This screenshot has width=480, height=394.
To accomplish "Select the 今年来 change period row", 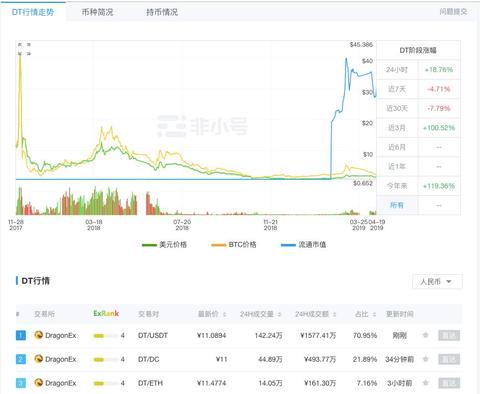I will pos(418,186).
